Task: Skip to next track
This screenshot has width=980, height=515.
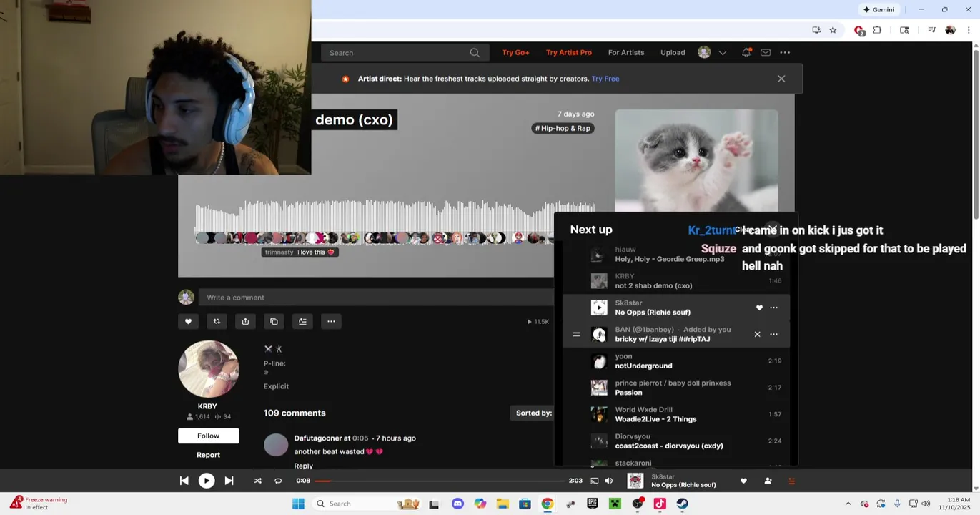Action: tap(229, 481)
